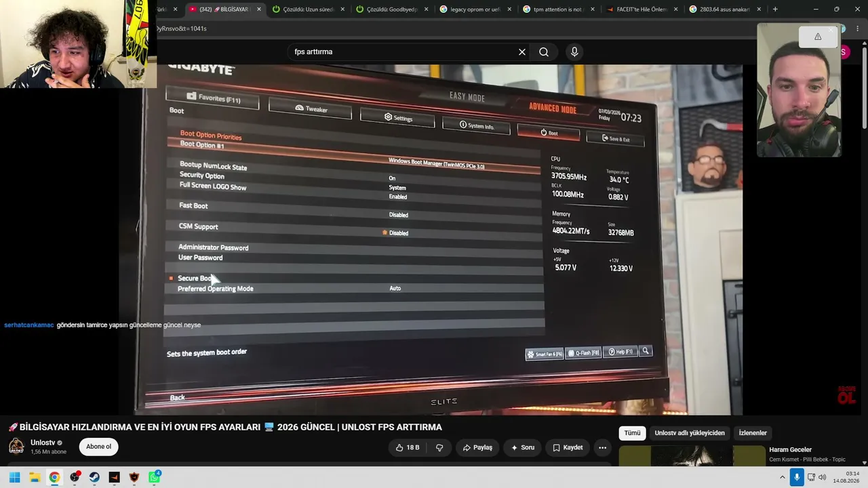
Task: Select 'Preferred Operating Mode' BIOS row
Action: coord(354,289)
